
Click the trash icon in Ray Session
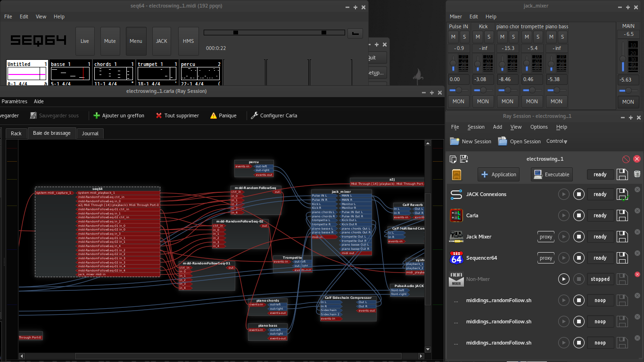pos(637,174)
